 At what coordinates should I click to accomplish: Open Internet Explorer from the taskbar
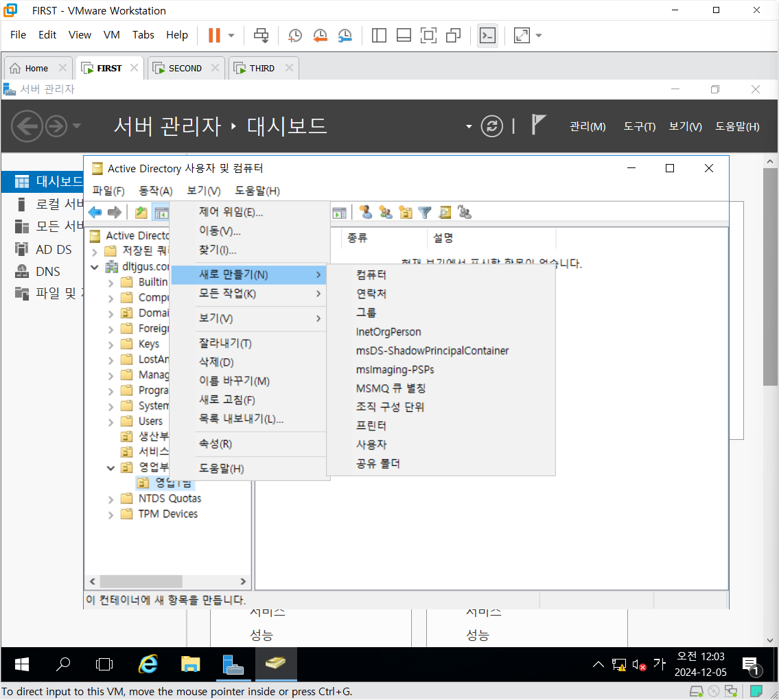[x=148, y=664]
